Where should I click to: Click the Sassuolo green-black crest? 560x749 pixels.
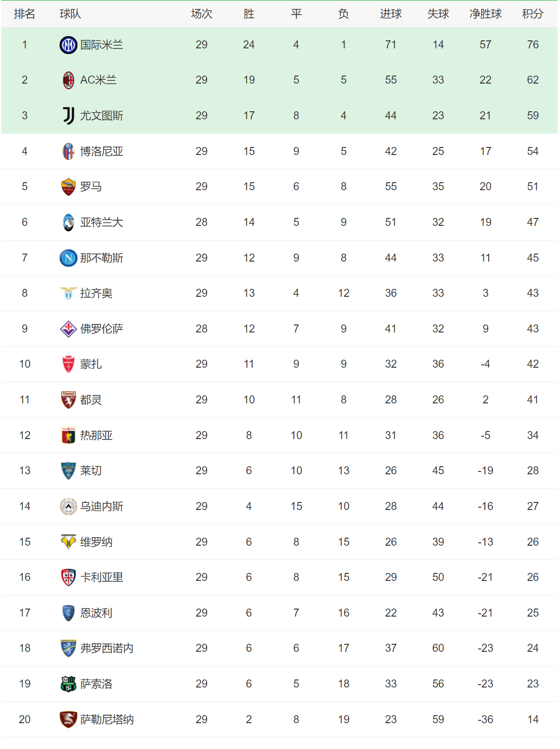69,684
